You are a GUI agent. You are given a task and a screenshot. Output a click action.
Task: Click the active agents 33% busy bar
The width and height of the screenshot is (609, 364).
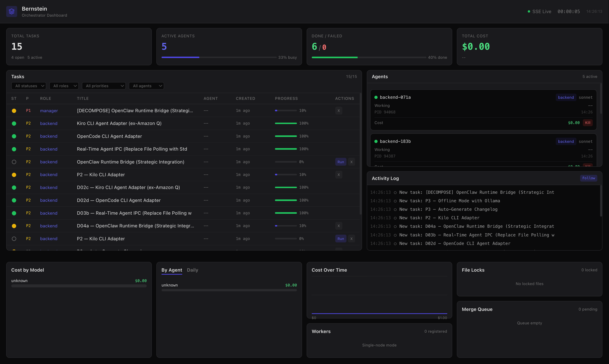[x=219, y=57]
